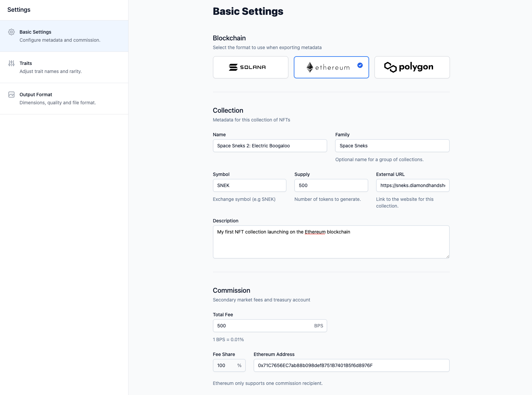The image size is (532, 395).
Task: Click the Polygon logo icon
Action: (390, 67)
